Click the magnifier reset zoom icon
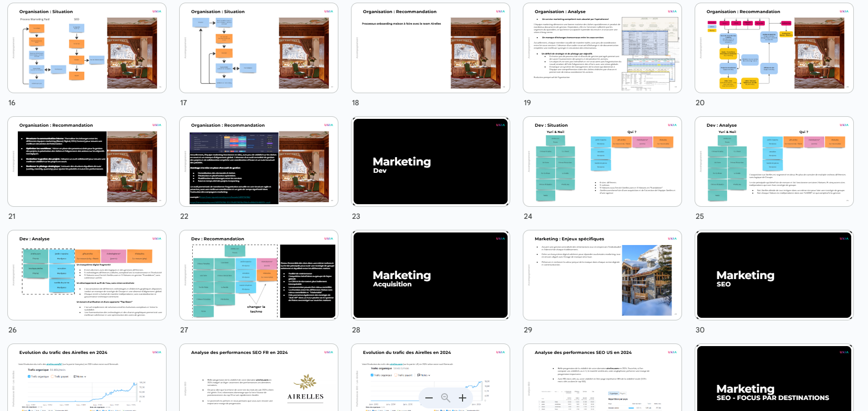Screen dimensions: 868x411 click(446, 398)
